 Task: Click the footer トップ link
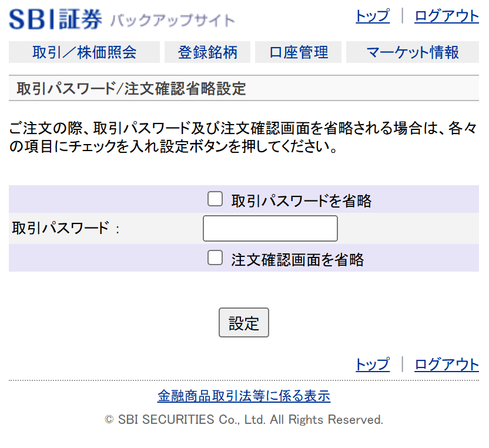[372, 365]
